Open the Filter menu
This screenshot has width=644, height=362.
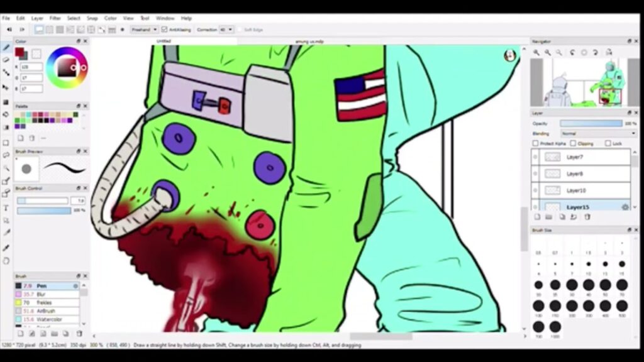[x=55, y=18]
